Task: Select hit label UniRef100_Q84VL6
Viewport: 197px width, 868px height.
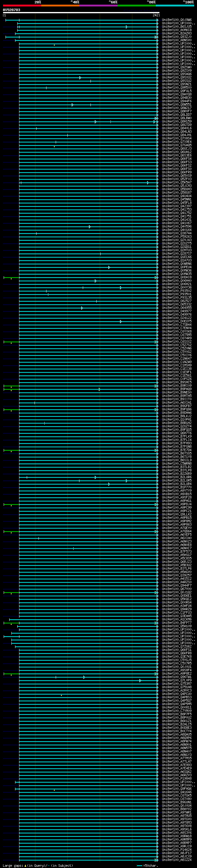Action: coord(177,128)
